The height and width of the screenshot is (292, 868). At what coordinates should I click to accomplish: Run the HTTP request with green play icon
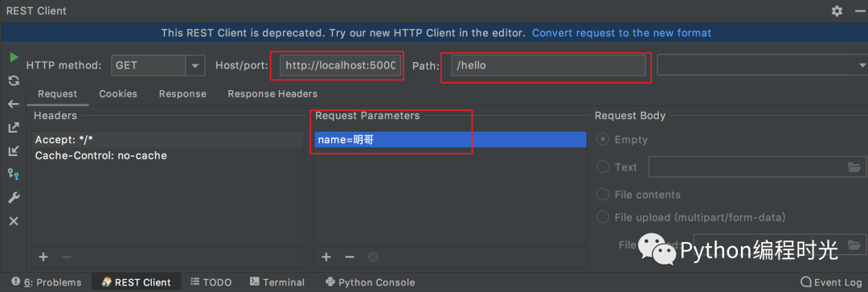[14, 57]
